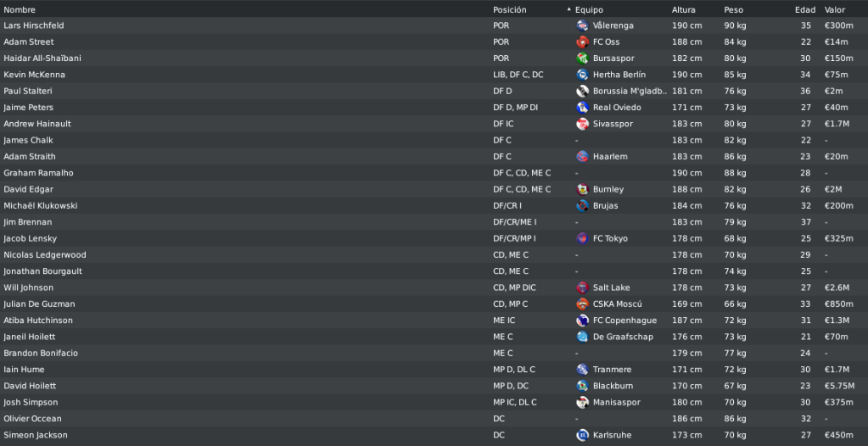Select the Simeon Jackson row
Image resolution: width=868 pixels, height=446 pixels.
point(434,435)
